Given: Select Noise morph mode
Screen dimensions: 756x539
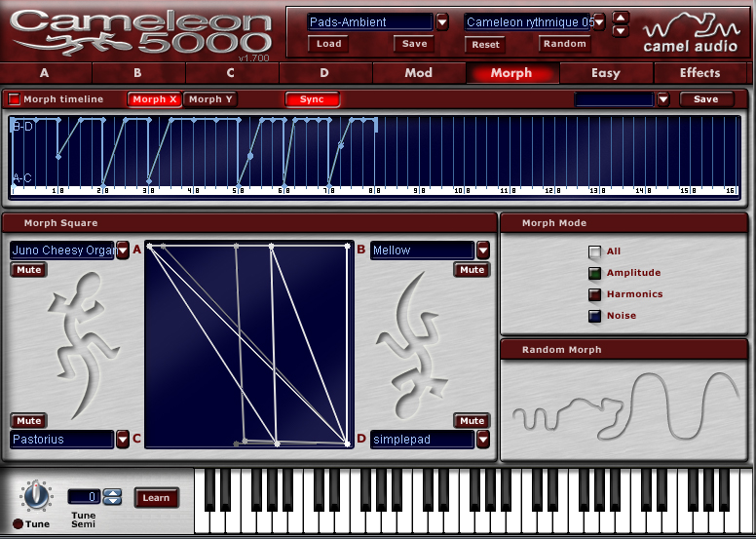Looking at the screenshot, I should (594, 316).
